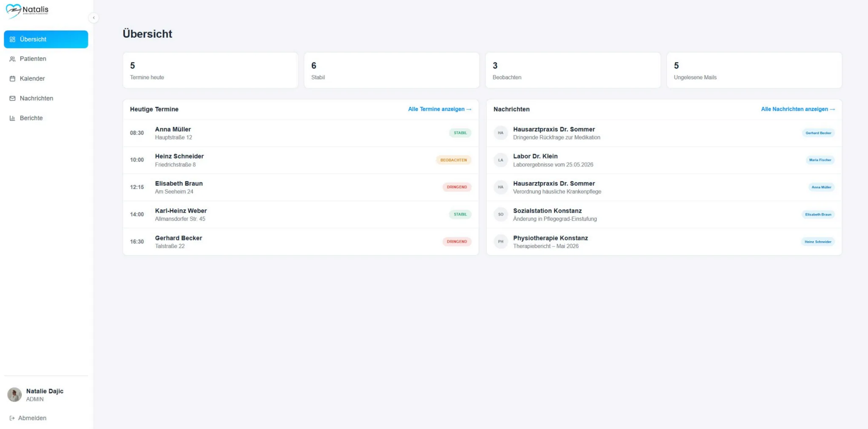Select Heinz Schneider appointment name
This screenshot has width=868, height=429.
pos(179,156)
